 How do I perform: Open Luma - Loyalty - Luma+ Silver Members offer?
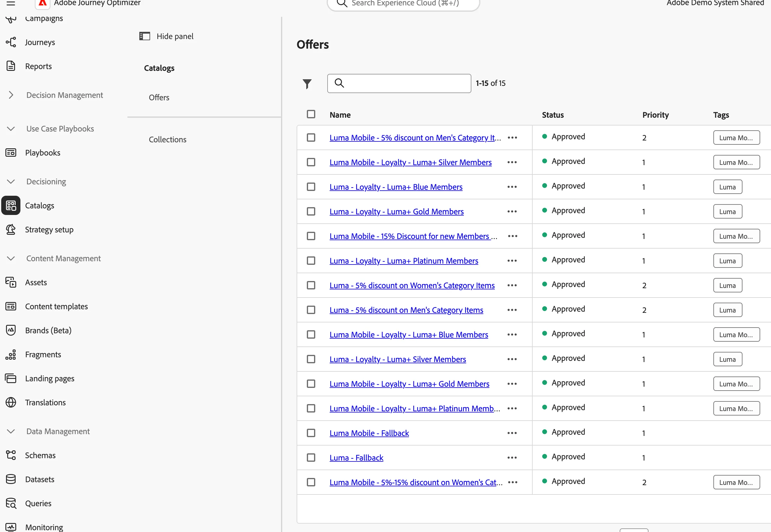point(398,359)
